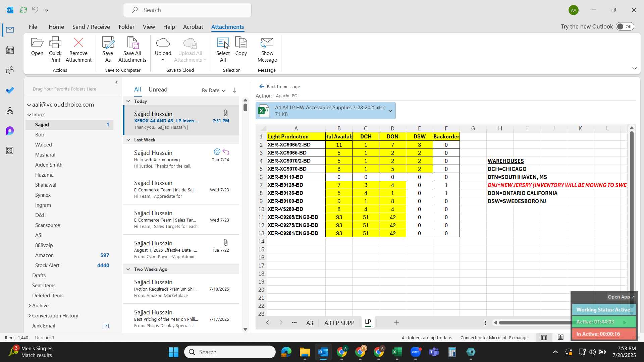Switch to Acrobat ribbon tab
Screen dimensions: 644x362
click(193, 27)
